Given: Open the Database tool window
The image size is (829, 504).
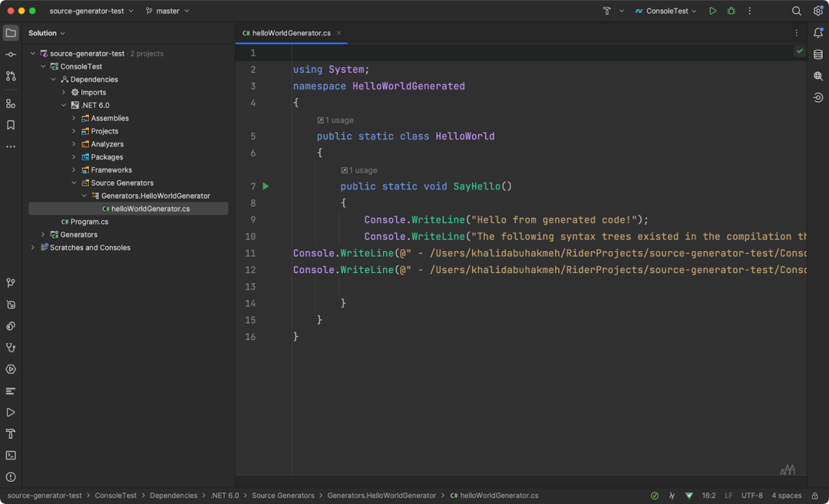Looking at the screenshot, I should [x=818, y=54].
